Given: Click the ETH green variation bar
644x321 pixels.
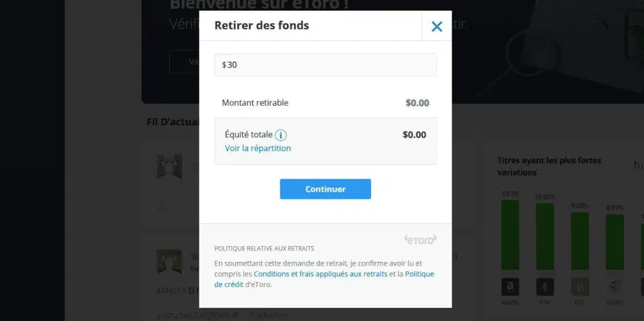Looking at the screenshot, I should (545, 236).
